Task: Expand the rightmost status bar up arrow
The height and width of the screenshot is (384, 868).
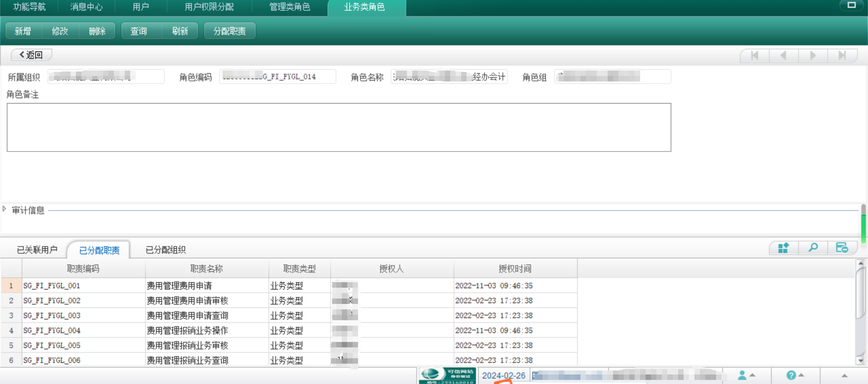Action: click(x=844, y=375)
